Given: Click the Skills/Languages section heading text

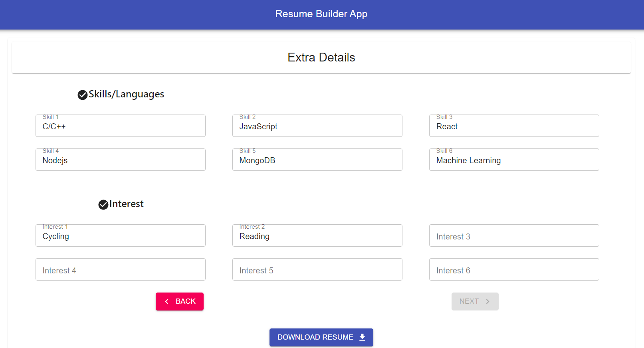Looking at the screenshot, I should pyautogui.click(x=126, y=94).
